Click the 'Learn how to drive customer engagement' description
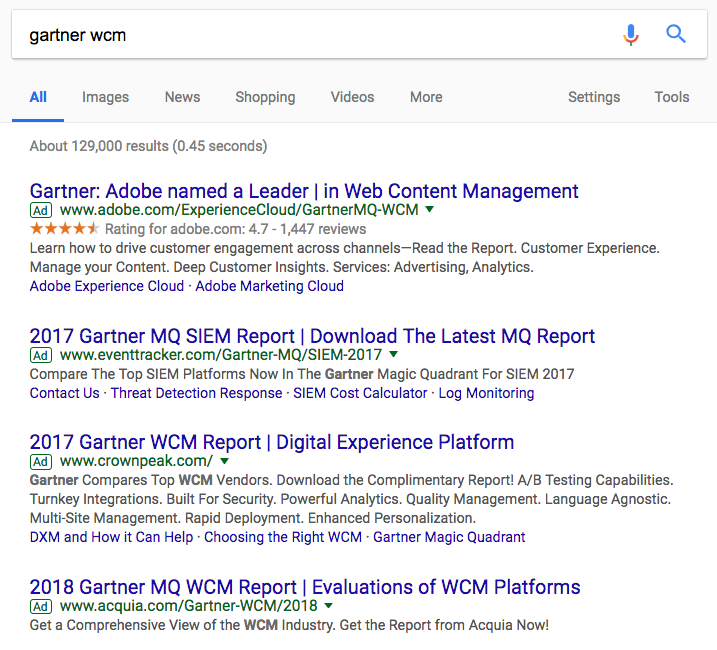The width and height of the screenshot is (717, 650). point(345,258)
